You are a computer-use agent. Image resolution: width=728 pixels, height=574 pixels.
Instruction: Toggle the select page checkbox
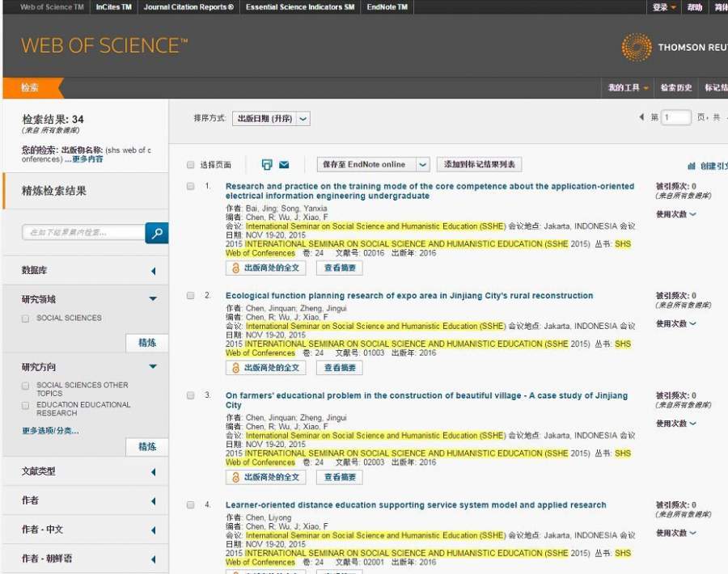(x=190, y=165)
